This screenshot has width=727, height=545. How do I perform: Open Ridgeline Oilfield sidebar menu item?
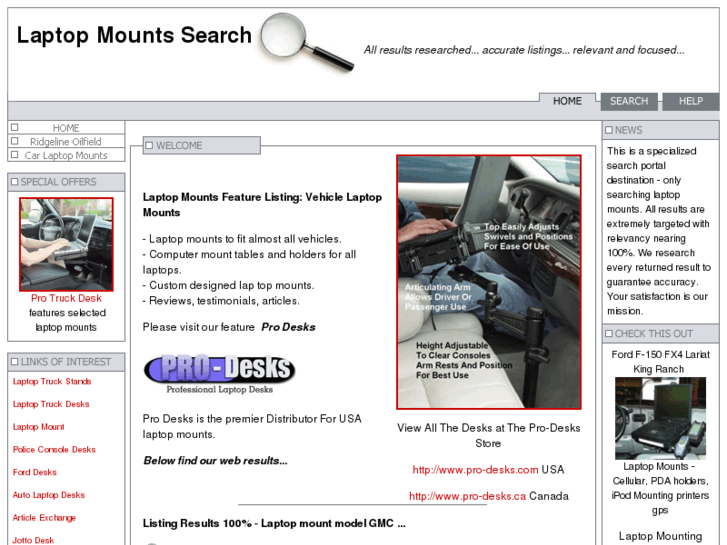pos(66,141)
